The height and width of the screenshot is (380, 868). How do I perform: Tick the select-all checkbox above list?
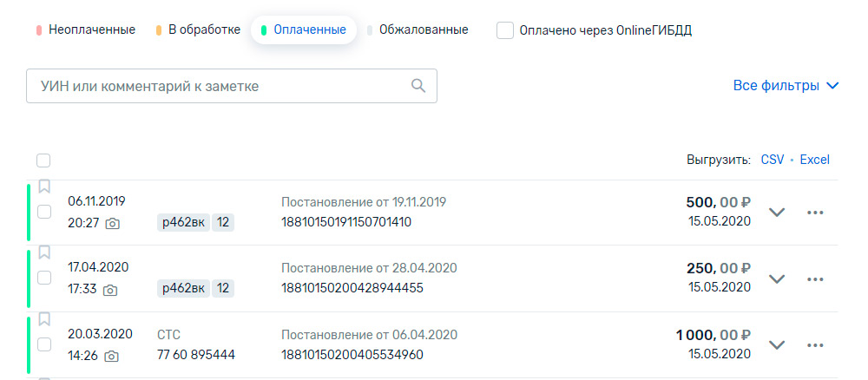(43, 161)
